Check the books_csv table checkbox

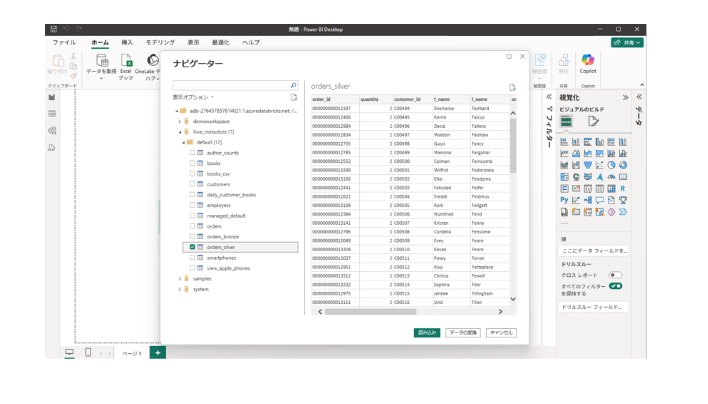(x=192, y=173)
